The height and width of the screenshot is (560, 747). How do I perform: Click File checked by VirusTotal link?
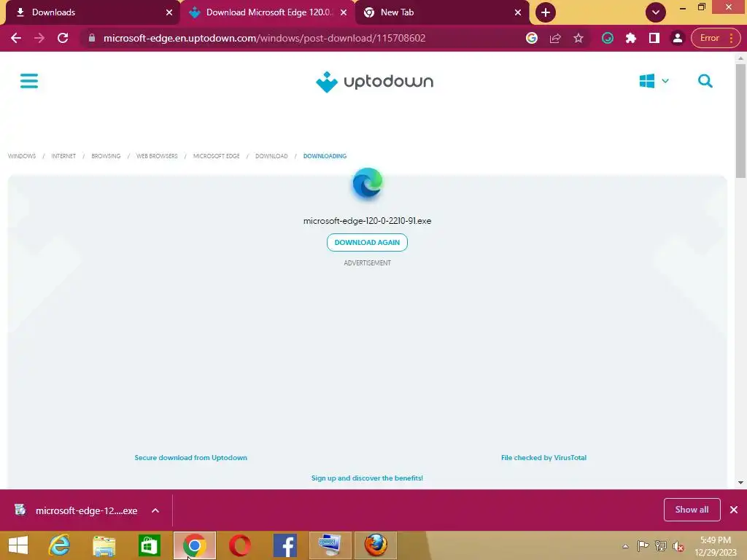click(543, 458)
